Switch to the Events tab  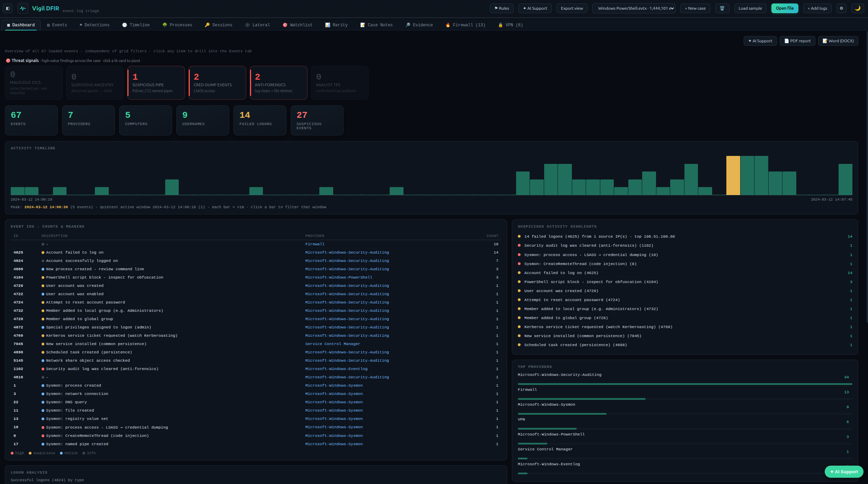[57, 25]
